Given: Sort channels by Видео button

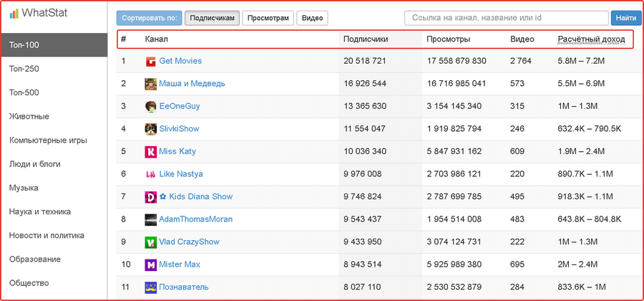Looking at the screenshot, I should click(312, 18).
